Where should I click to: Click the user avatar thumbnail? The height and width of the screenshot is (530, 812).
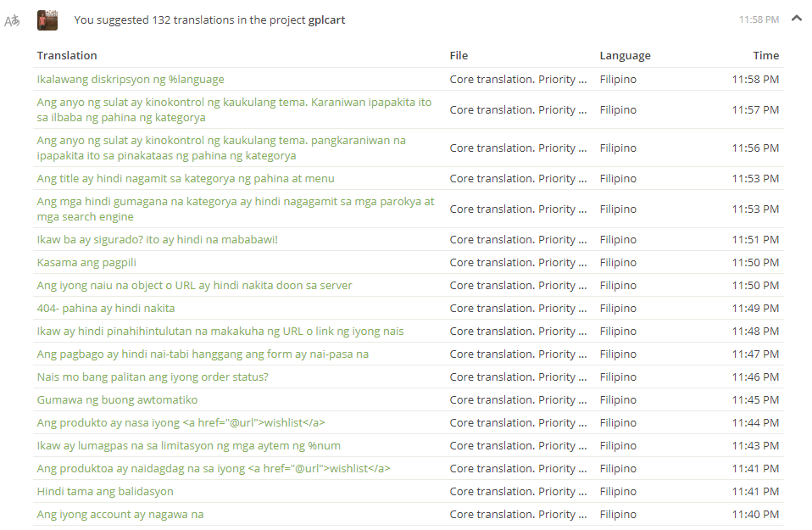[x=47, y=20]
